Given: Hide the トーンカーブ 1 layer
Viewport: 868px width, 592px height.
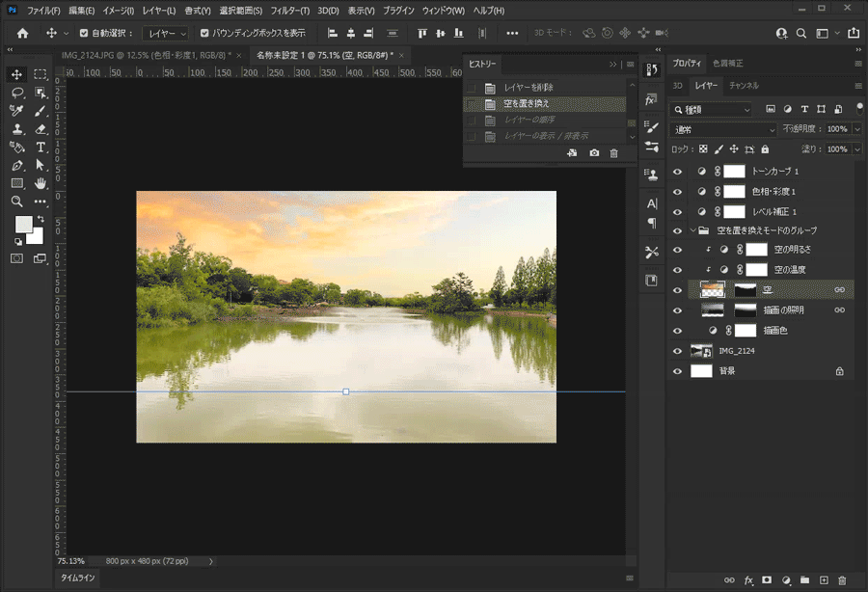Looking at the screenshot, I should tap(677, 172).
